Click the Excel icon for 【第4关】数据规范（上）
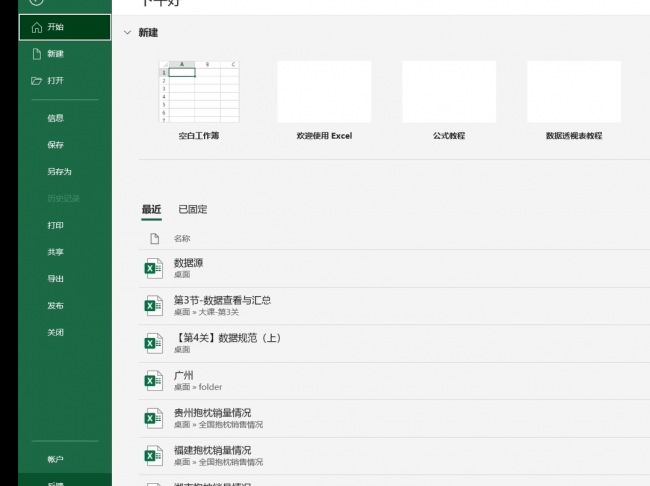Image resolution: width=650 pixels, height=486 pixels. (153, 343)
